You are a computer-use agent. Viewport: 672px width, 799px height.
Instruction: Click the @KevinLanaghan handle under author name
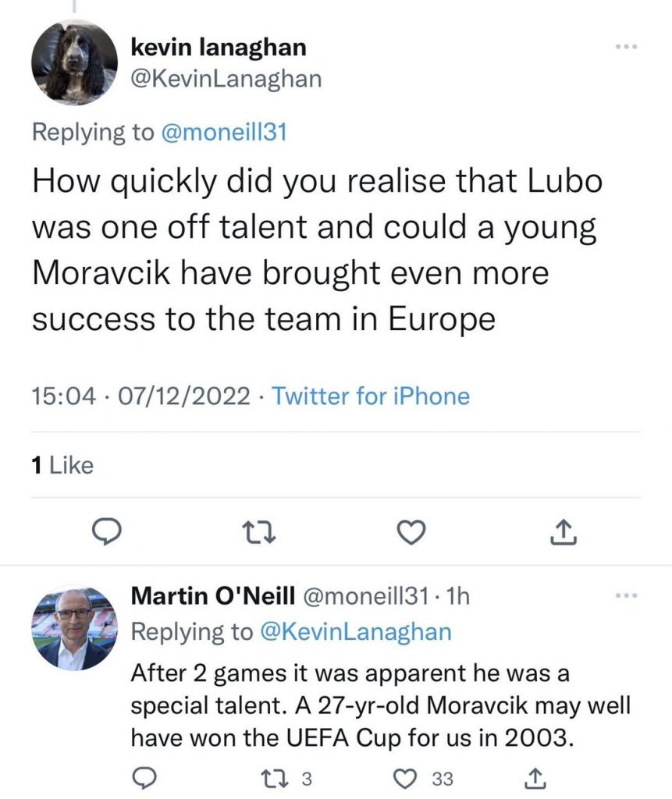[x=226, y=79]
